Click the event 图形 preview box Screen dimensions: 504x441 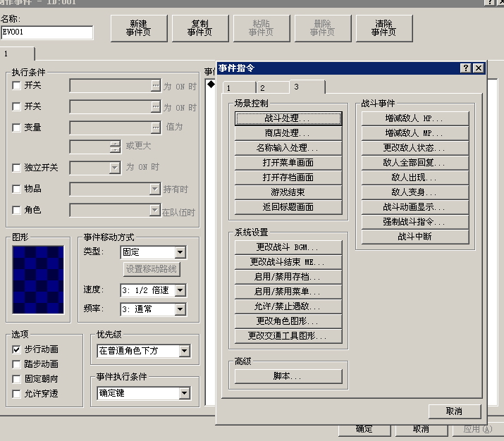click(38, 280)
